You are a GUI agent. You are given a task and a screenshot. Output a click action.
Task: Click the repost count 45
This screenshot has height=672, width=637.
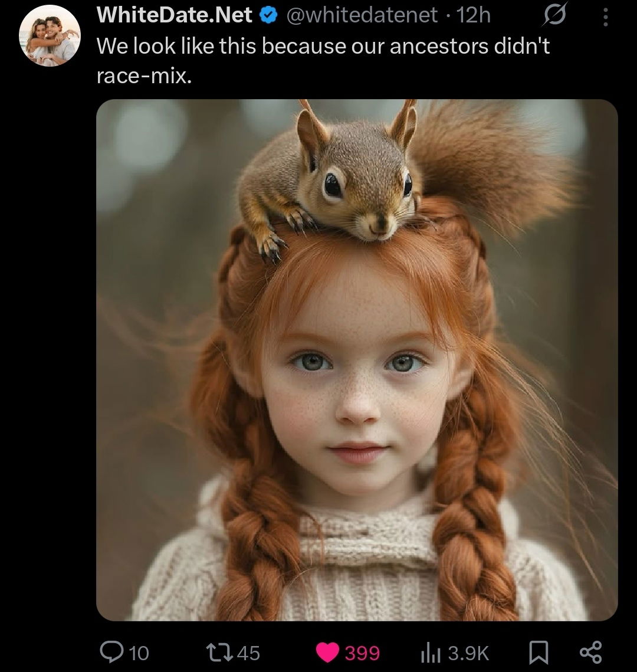[248, 653]
